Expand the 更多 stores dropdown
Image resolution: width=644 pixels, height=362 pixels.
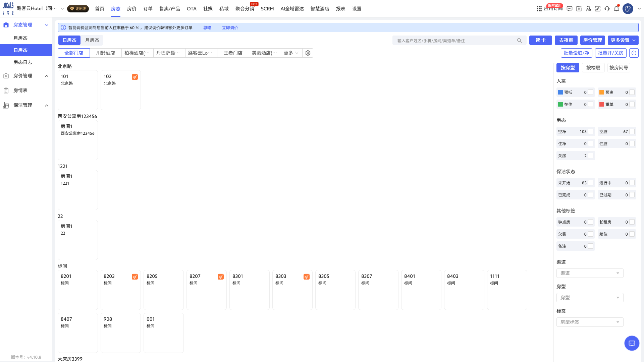coord(291,53)
